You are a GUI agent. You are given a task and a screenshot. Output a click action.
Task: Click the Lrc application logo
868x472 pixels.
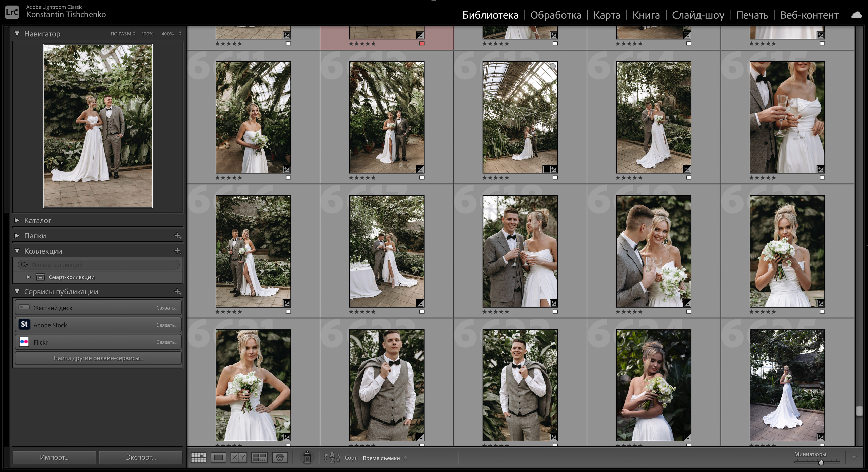[x=12, y=12]
